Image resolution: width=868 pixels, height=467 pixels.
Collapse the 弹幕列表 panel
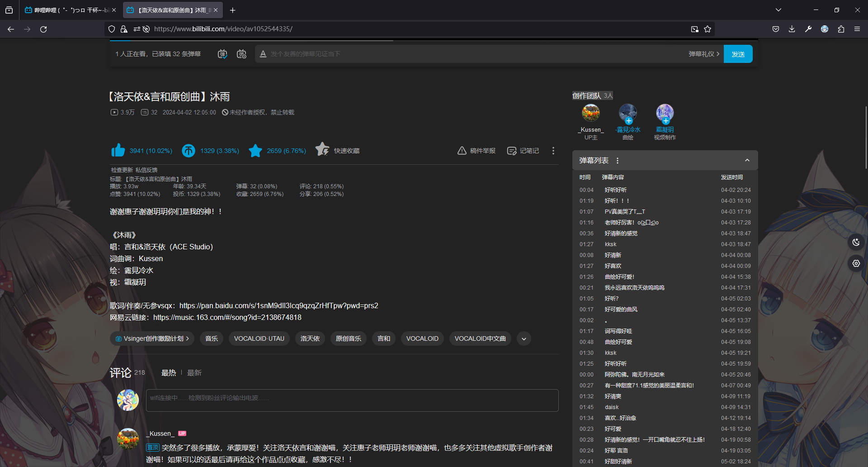[747, 160]
